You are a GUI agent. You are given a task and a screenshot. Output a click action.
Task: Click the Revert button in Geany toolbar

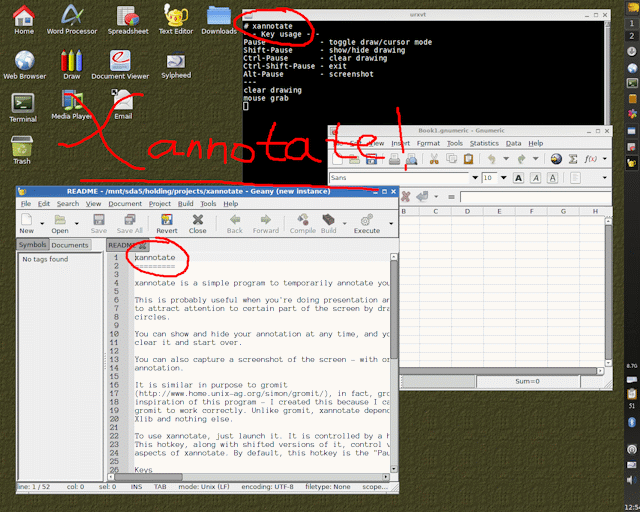coord(167,223)
